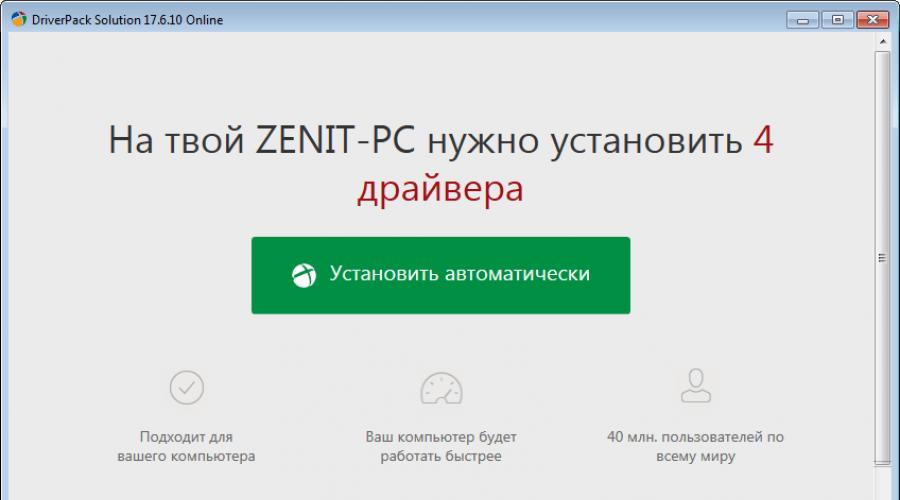Click the vertical scrollbar thumb grip
The width and height of the screenshot is (900, 500).
coord(882,257)
